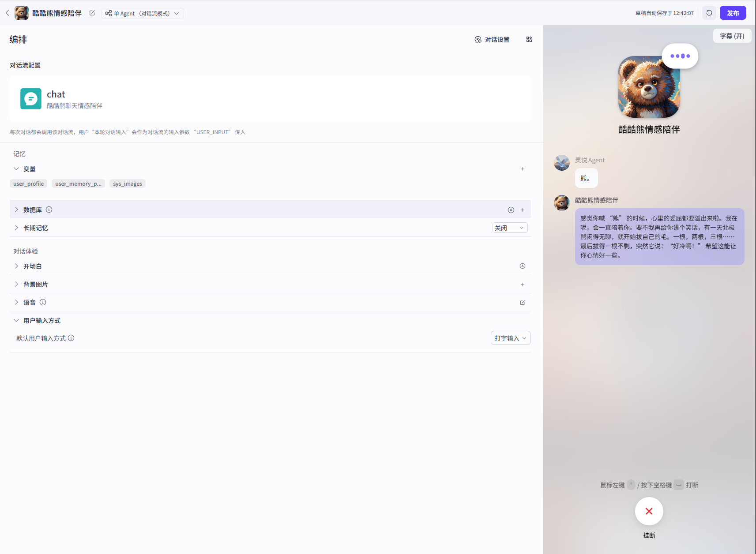Click the 编排 heading

pos(18,40)
